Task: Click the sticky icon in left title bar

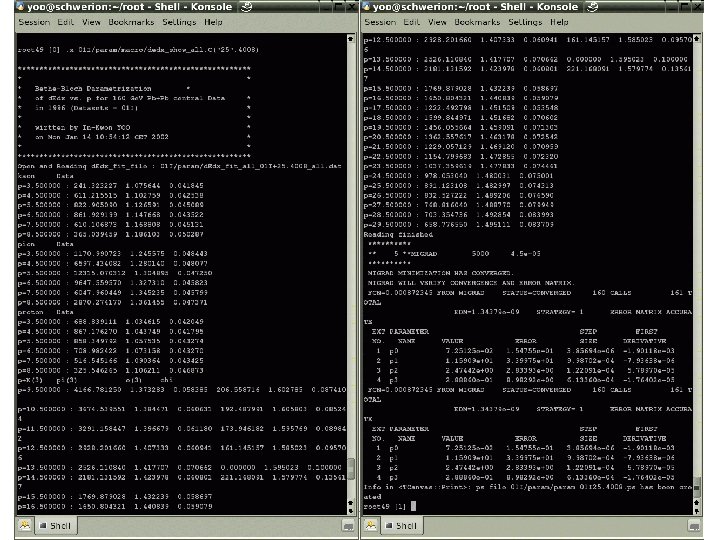Action: point(247,6)
